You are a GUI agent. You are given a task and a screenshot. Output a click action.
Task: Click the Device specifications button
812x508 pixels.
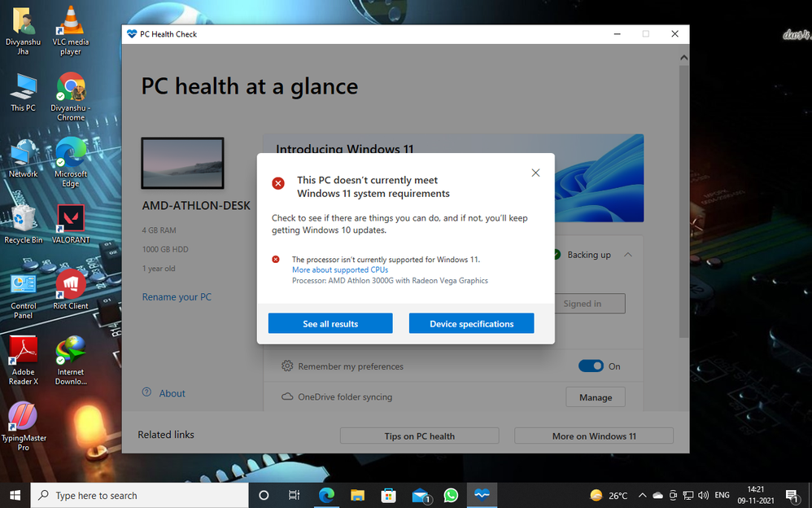pyautogui.click(x=471, y=323)
